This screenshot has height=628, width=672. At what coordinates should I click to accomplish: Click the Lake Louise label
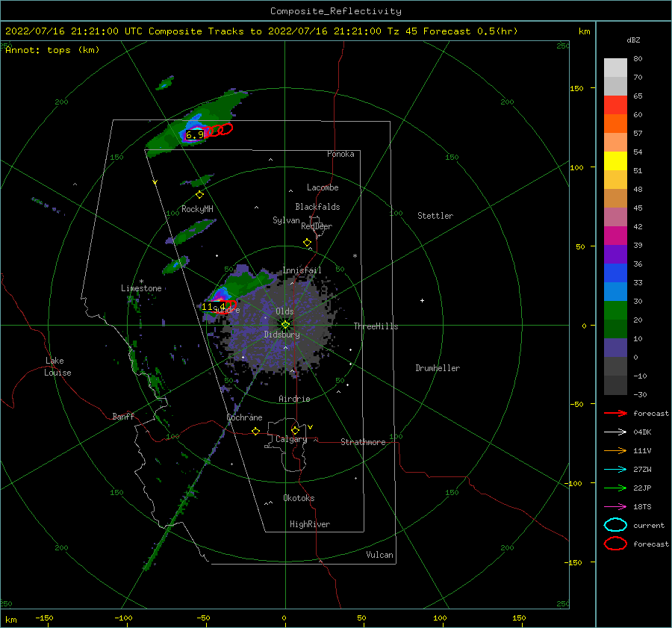pyautogui.click(x=57, y=367)
